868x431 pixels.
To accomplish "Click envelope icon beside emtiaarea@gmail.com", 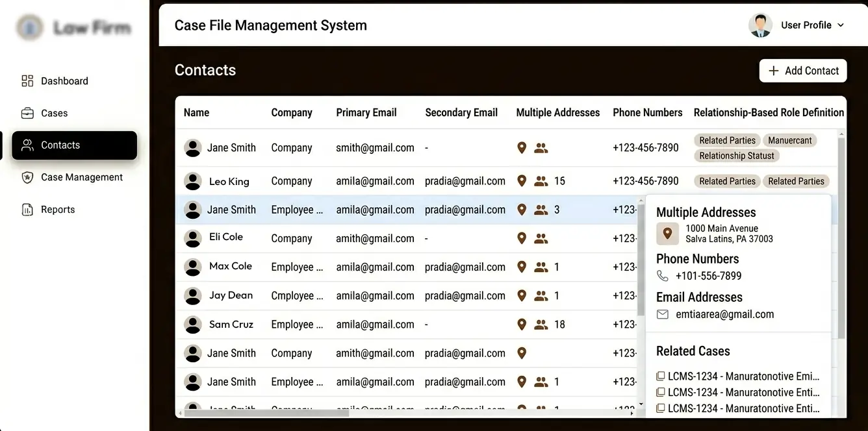I will pos(663,314).
